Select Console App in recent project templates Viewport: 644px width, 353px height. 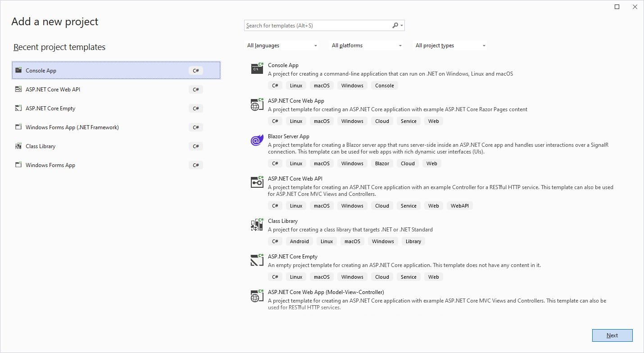(x=116, y=70)
